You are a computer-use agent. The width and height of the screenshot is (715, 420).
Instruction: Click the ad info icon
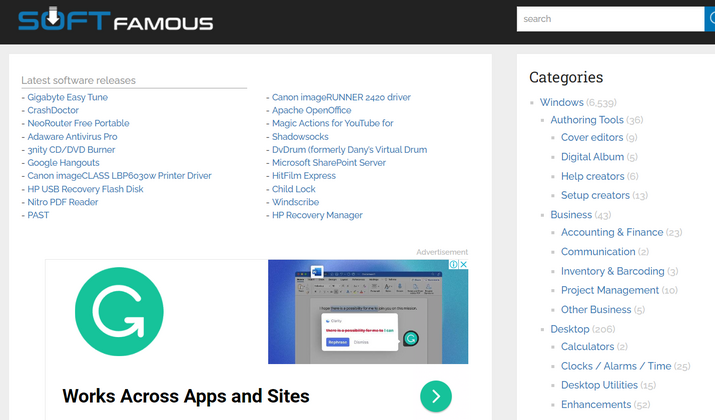click(x=452, y=265)
